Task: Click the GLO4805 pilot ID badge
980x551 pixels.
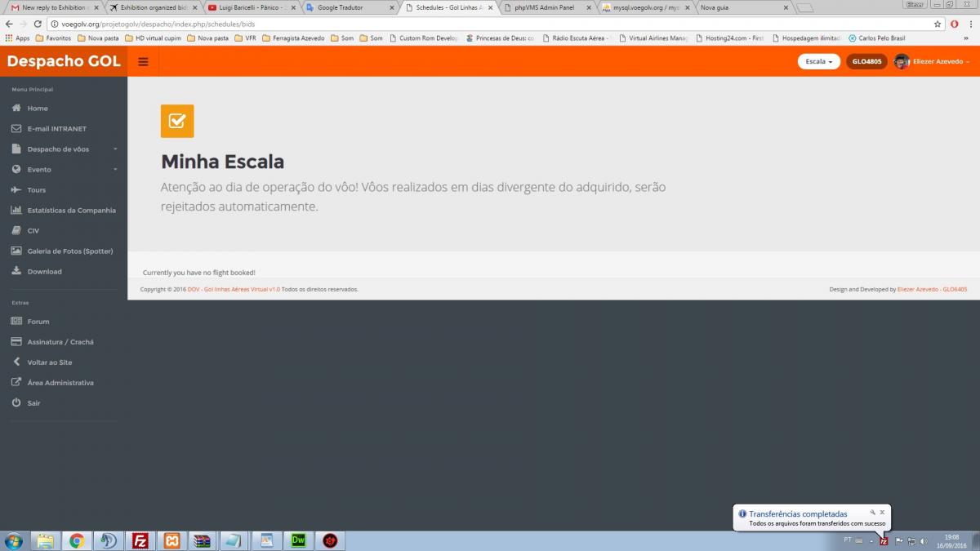Action: (866, 61)
